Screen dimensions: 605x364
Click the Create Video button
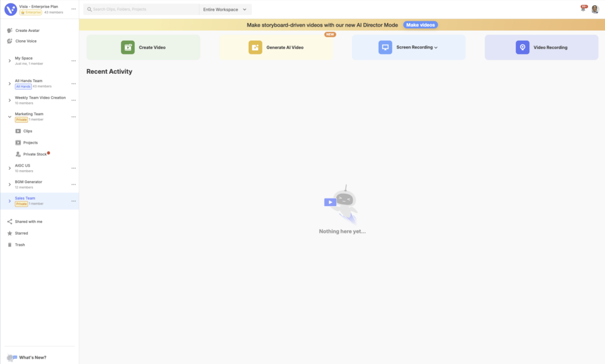click(144, 47)
